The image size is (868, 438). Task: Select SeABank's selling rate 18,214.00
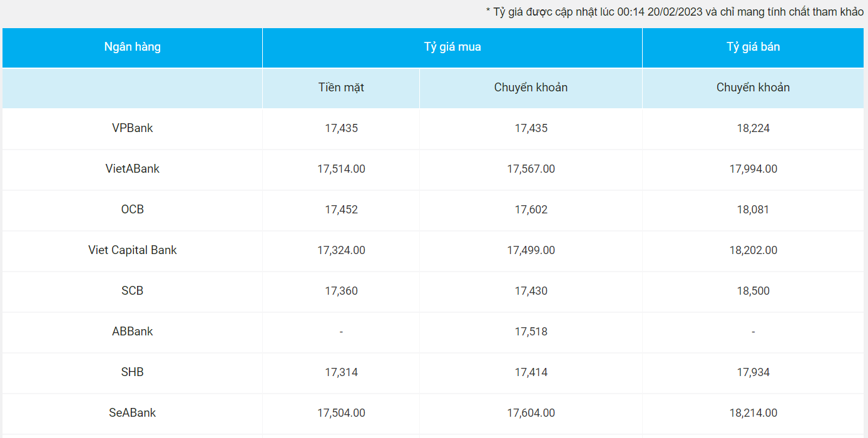click(753, 413)
